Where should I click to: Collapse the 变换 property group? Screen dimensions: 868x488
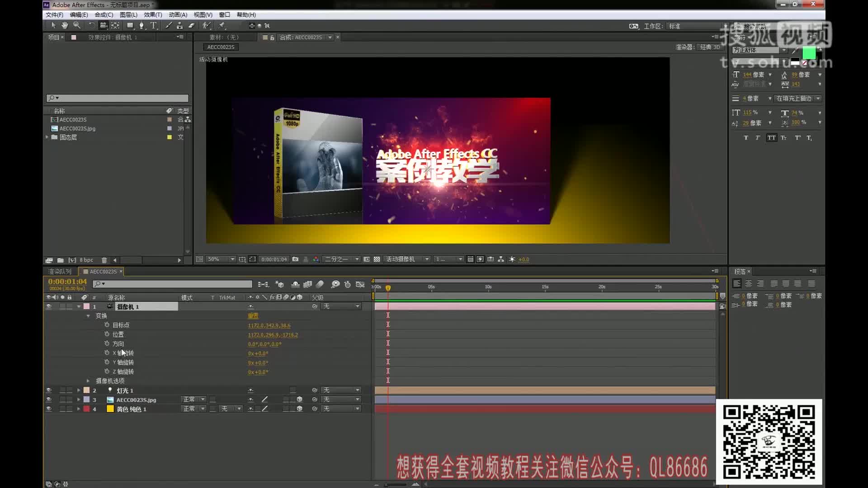point(88,316)
